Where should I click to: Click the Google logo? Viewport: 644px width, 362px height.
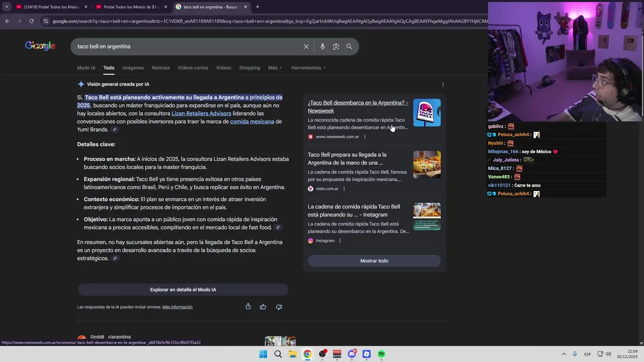click(x=40, y=46)
